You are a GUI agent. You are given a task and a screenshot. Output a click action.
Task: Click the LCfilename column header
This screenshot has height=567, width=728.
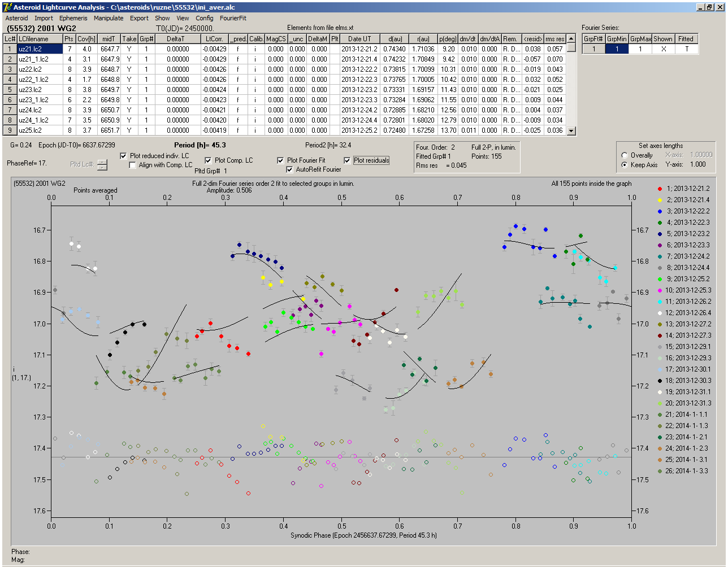[x=39, y=39]
